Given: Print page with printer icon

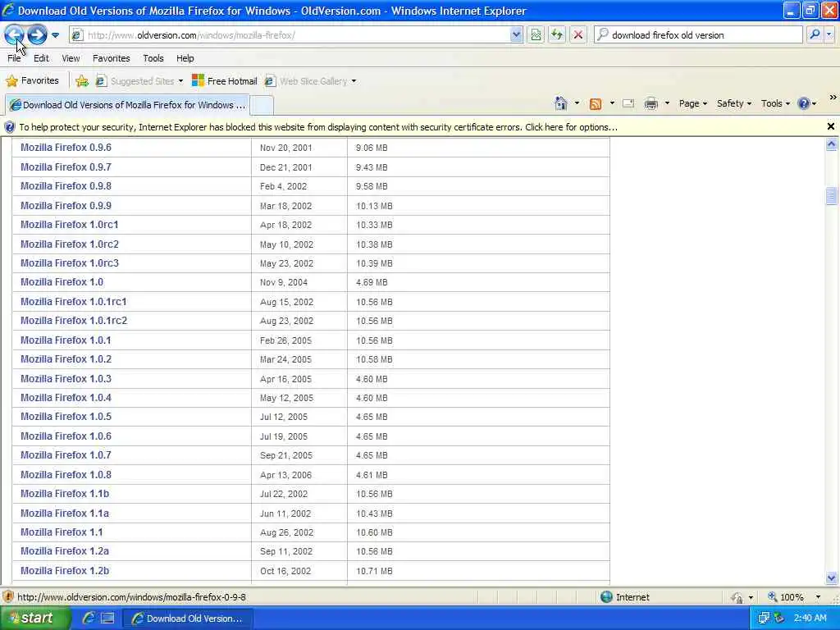Looking at the screenshot, I should pyautogui.click(x=651, y=103).
